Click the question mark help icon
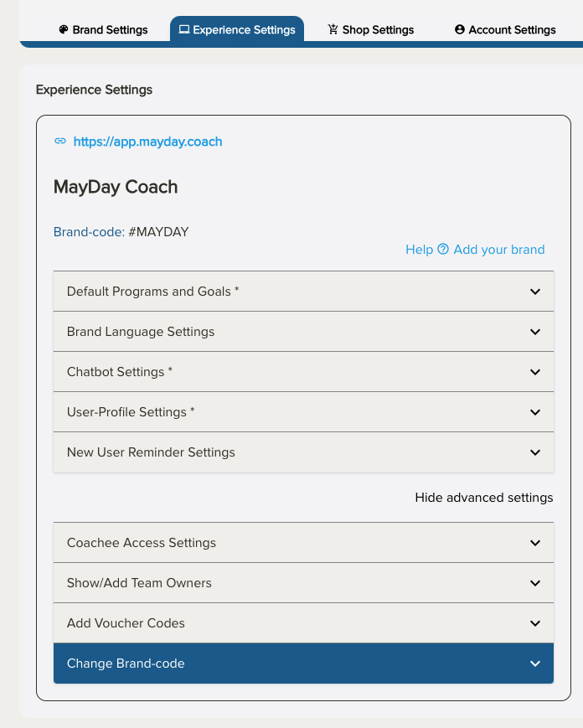Image resolution: width=583 pixels, height=728 pixels. 443,250
